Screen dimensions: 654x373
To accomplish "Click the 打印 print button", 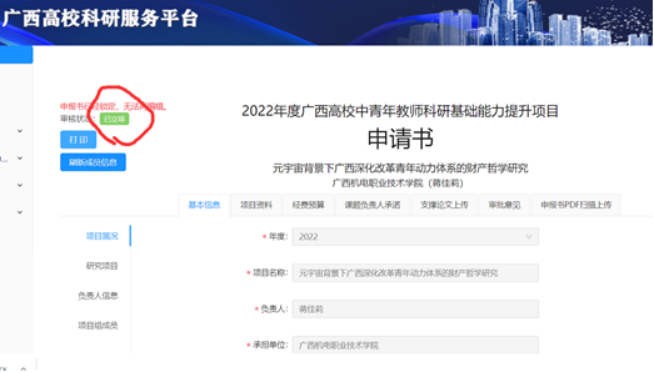I will 78,139.
